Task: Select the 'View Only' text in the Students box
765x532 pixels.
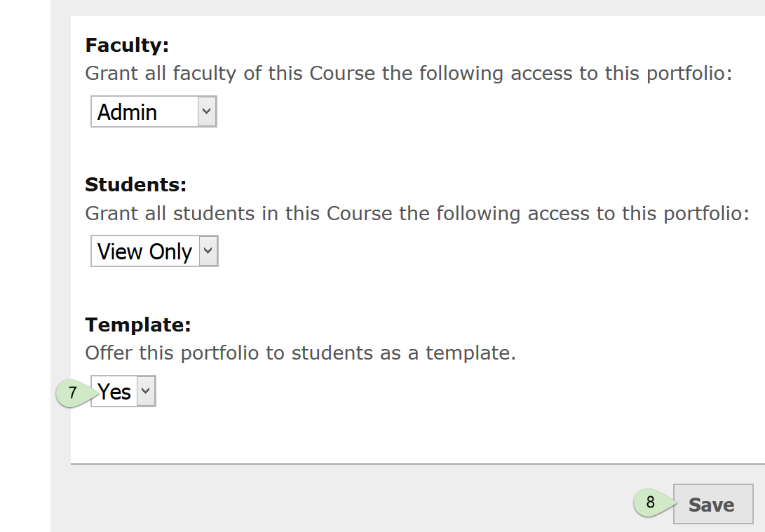Action: pyautogui.click(x=145, y=252)
